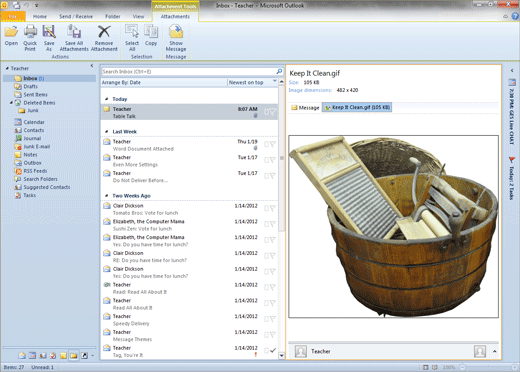Toggle category box for Speedy Delivery message

tap(266, 319)
